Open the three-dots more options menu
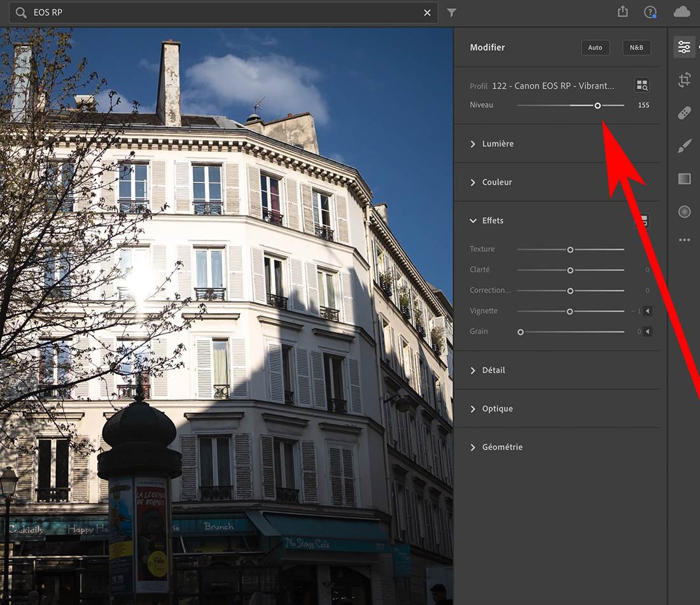This screenshot has width=700, height=605. pos(684,240)
